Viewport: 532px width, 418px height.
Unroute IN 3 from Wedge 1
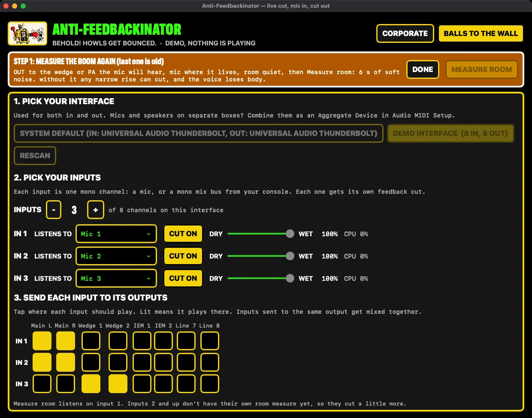click(91, 384)
